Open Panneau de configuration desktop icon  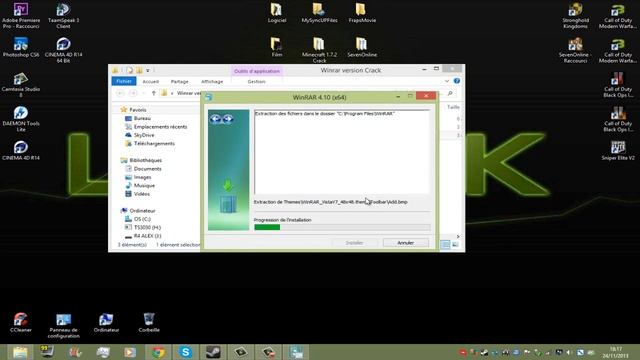click(x=63, y=325)
